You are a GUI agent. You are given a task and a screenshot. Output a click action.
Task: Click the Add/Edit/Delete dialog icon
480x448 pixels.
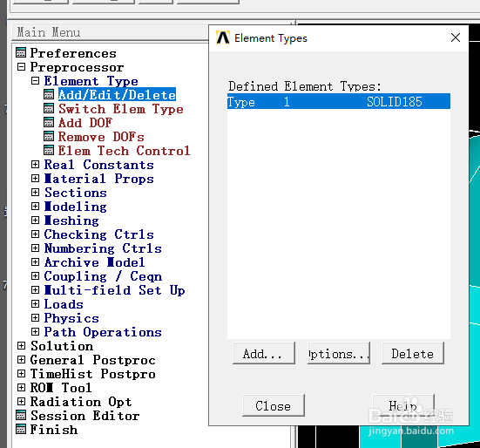tap(49, 94)
